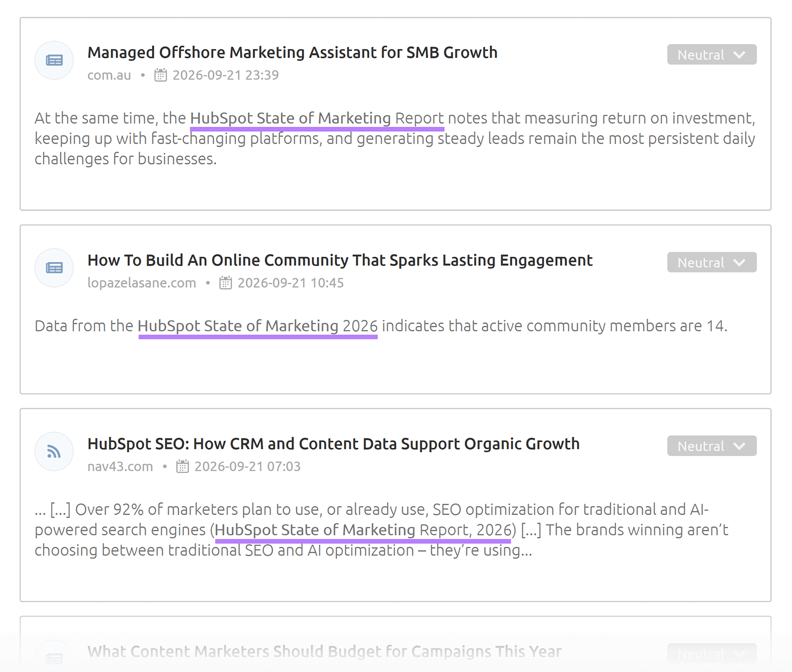Click the article icon beside Managed Offshore Marketing Assistant
The height and width of the screenshot is (672, 792).
pos(54,60)
